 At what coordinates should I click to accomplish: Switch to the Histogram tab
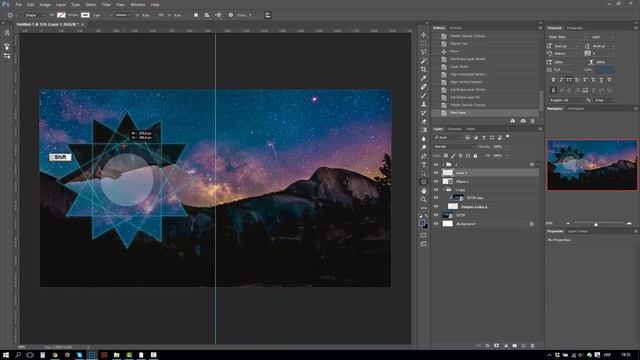(x=576, y=109)
